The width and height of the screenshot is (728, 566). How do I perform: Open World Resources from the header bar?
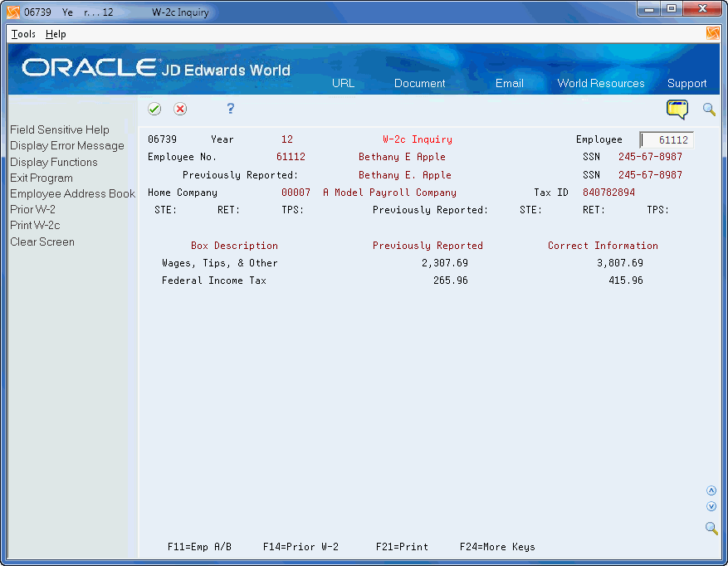[x=600, y=83]
